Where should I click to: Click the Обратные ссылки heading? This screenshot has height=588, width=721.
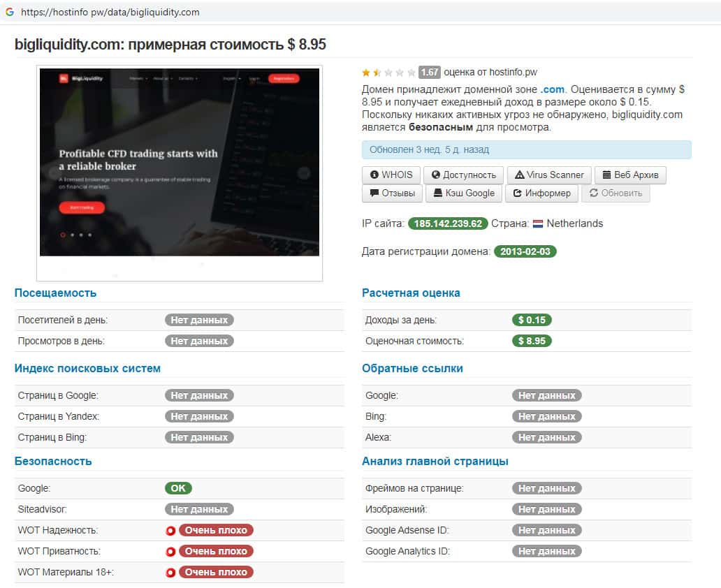412,368
